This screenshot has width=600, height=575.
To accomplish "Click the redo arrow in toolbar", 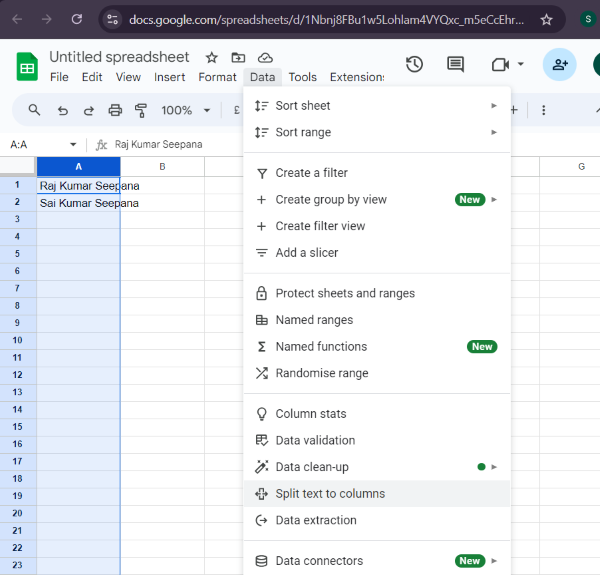I will (x=89, y=111).
